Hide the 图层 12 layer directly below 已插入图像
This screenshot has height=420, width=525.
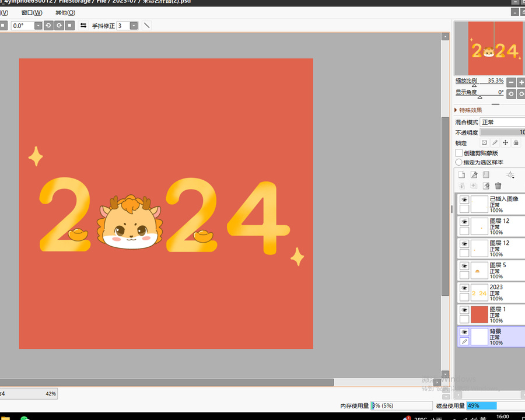(464, 222)
